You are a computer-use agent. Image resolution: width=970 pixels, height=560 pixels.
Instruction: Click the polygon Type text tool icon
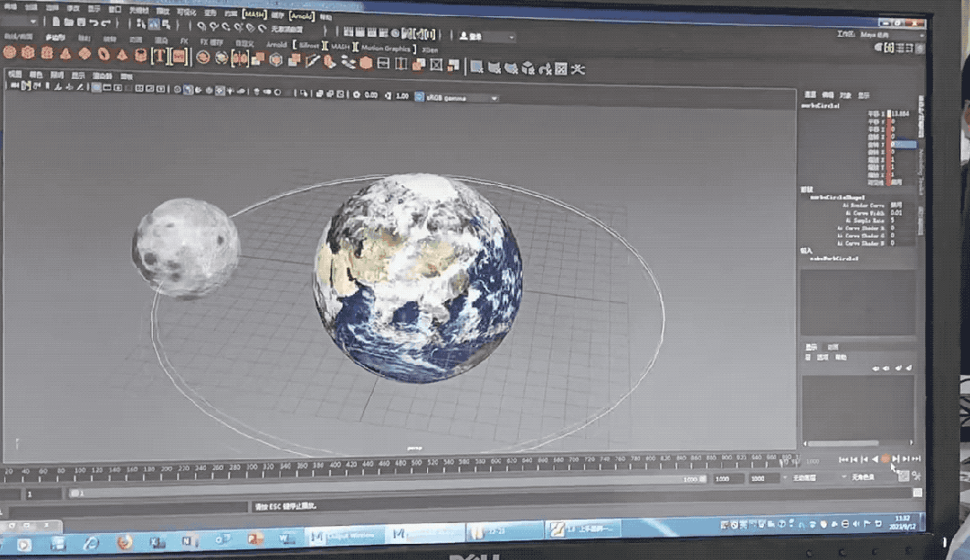tap(159, 56)
